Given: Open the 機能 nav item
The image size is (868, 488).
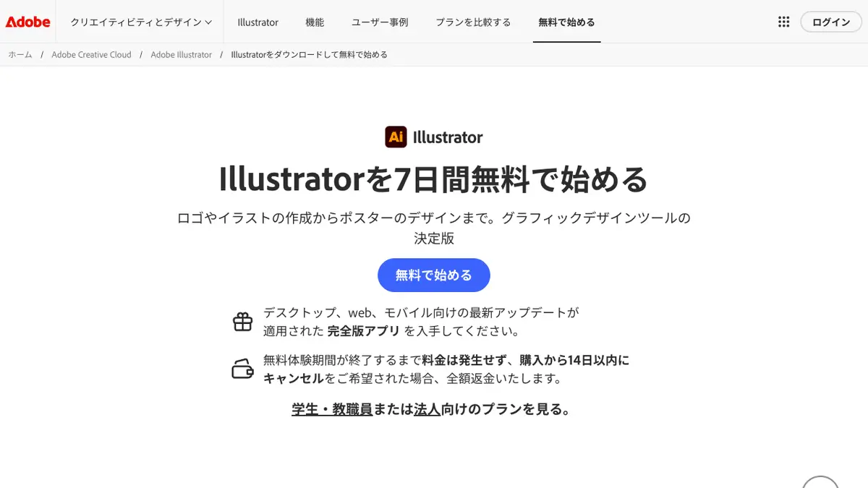Looking at the screenshot, I should 315,22.
